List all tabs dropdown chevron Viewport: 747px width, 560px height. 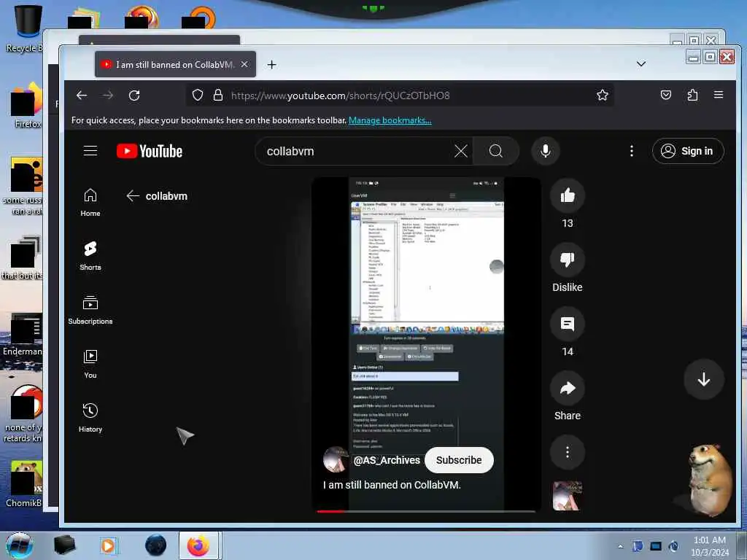pyautogui.click(x=641, y=64)
